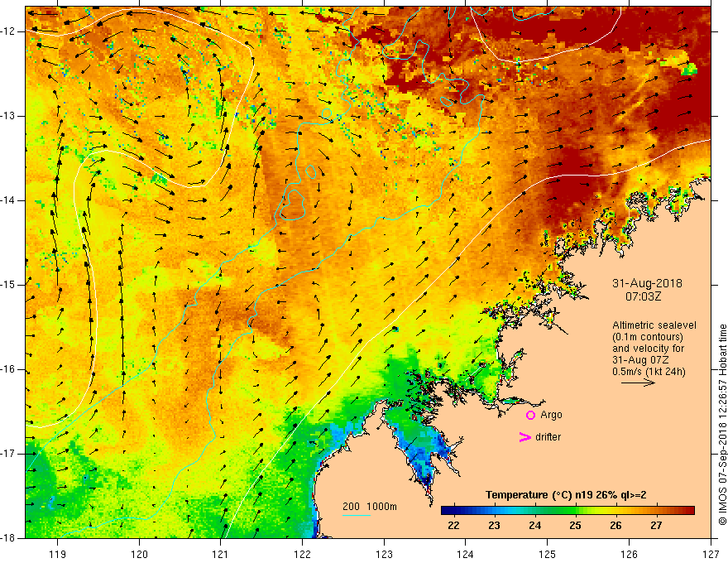This screenshot has height=563, width=728.
Task: Click the 'Altimetric sealevel' legend text
Action: 654,325
